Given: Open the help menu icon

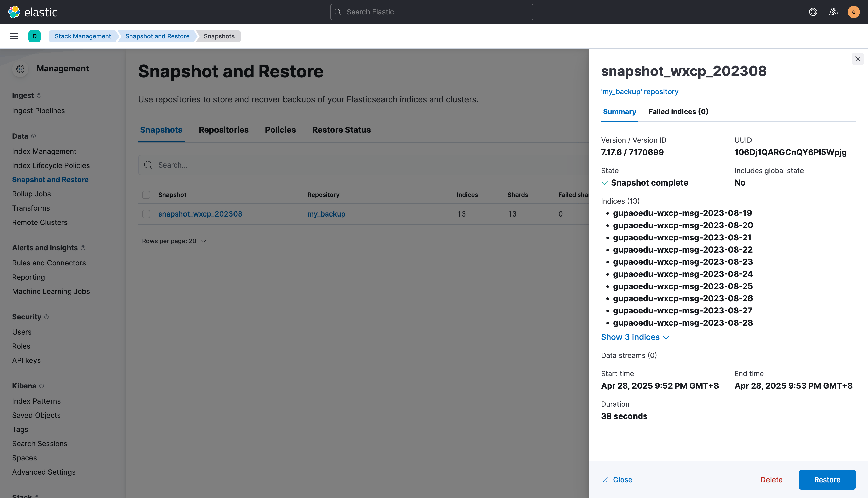Looking at the screenshot, I should (x=813, y=12).
